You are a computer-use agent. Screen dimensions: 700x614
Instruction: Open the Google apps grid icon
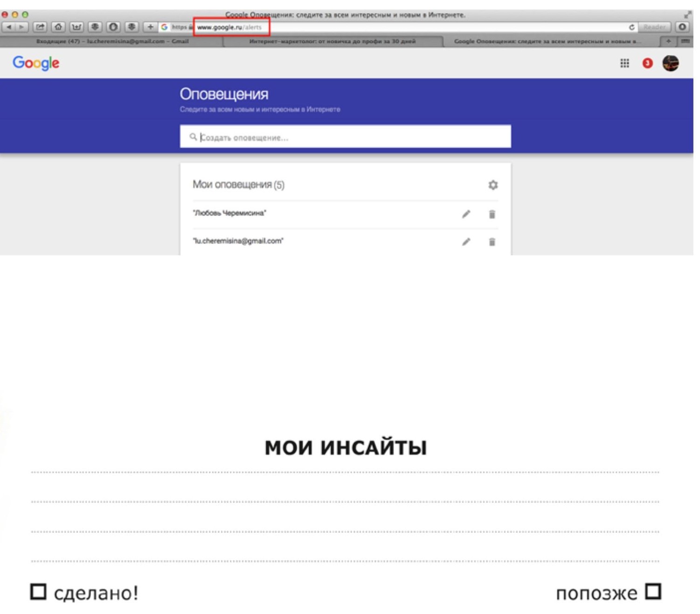(x=624, y=63)
